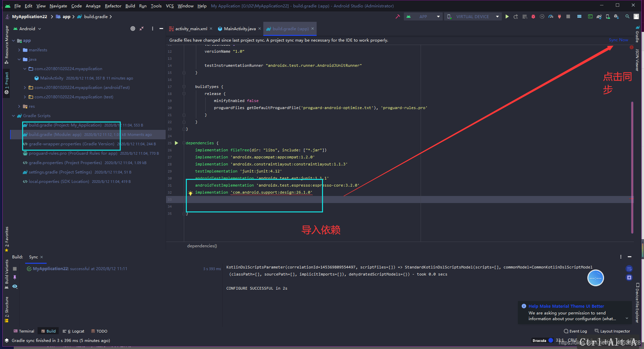
Task: Switch to the MainActivity.java tab
Action: (x=239, y=29)
